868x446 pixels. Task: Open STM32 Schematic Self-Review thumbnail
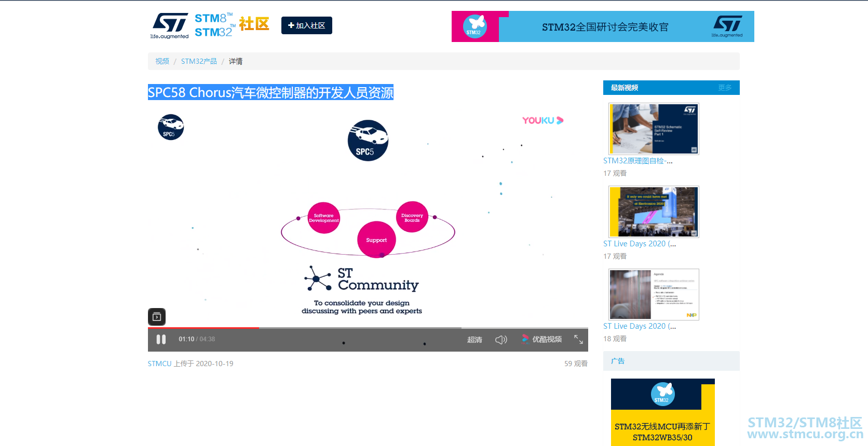pyautogui.click(x=654, y=129)
